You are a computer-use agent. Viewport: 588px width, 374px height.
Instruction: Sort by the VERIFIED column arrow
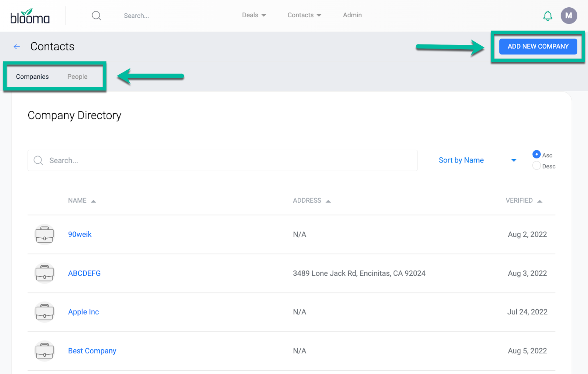[539, 201]
